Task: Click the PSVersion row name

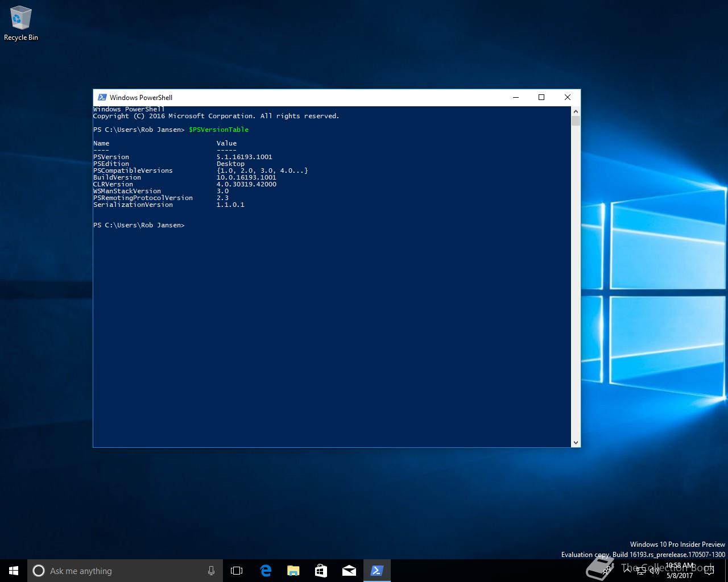Action: [111, 157]
